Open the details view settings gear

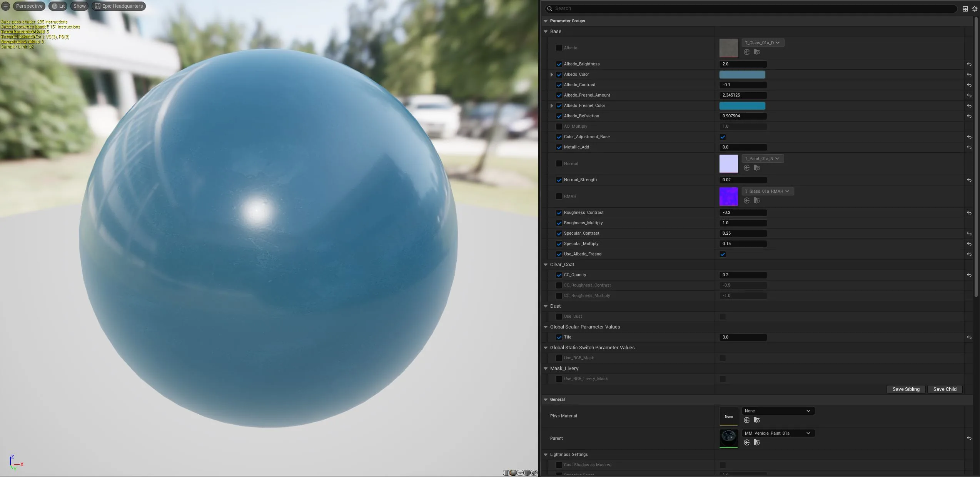(975, 9)
